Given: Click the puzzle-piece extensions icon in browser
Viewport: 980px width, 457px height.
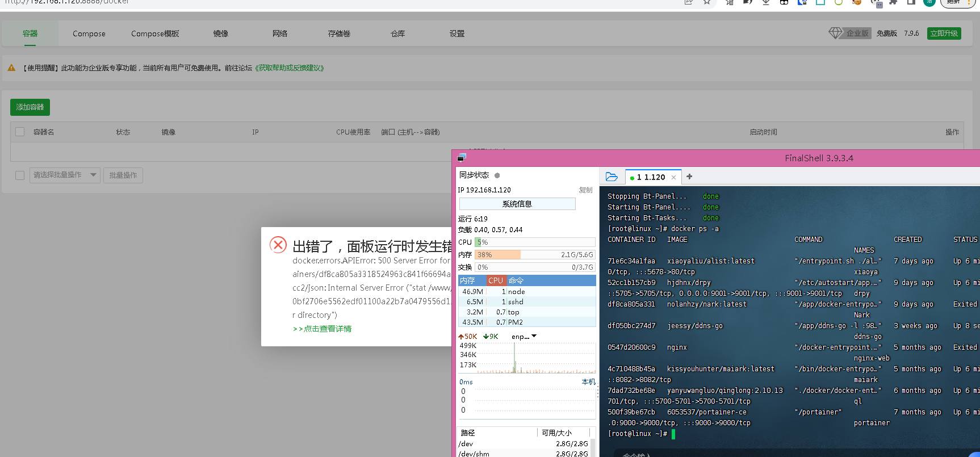Looking at the screenshot, I should (893, 2).
